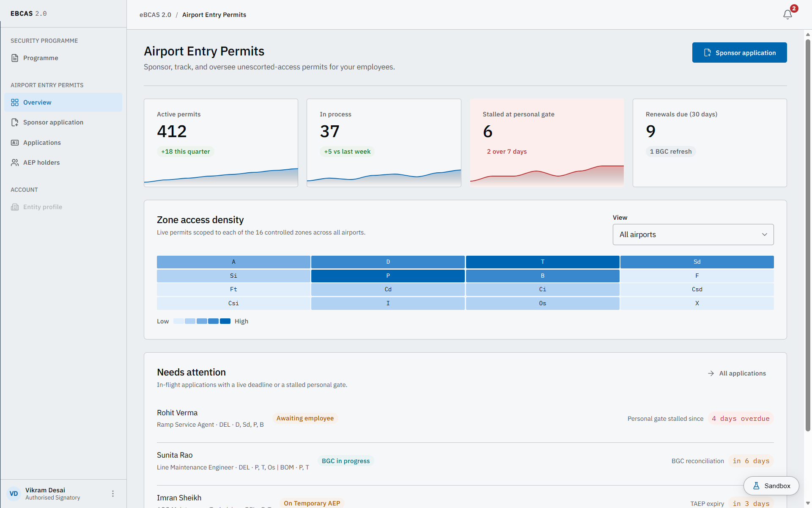812x508 pixels.
Task: Select zone D in the heatmap
Action: tap(388, 262)
